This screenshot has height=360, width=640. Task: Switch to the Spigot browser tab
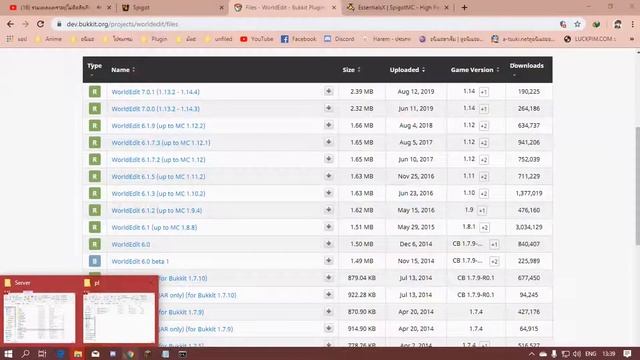click(x=172, y=7)
